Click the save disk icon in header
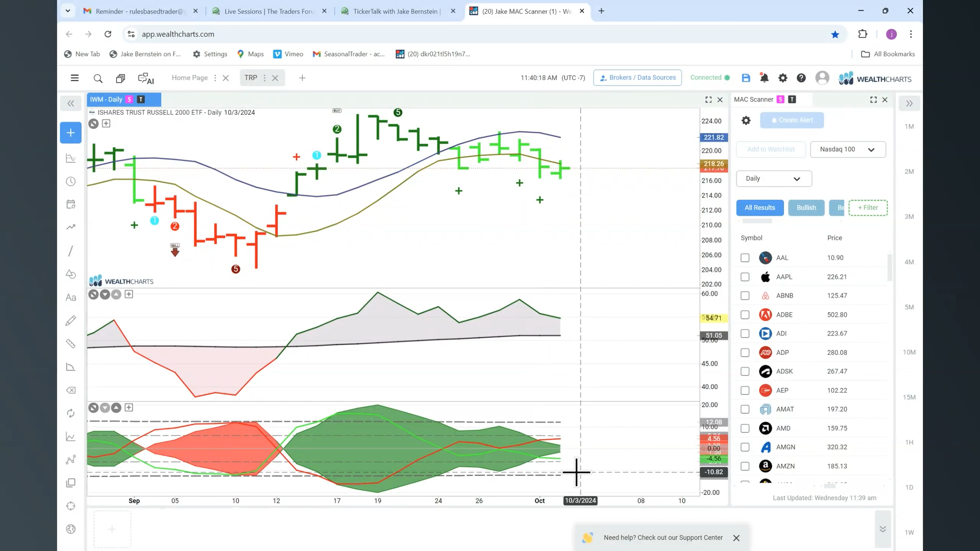Viewport: 980px width, 551px height. pyautogui.click(x=746, y=78)
